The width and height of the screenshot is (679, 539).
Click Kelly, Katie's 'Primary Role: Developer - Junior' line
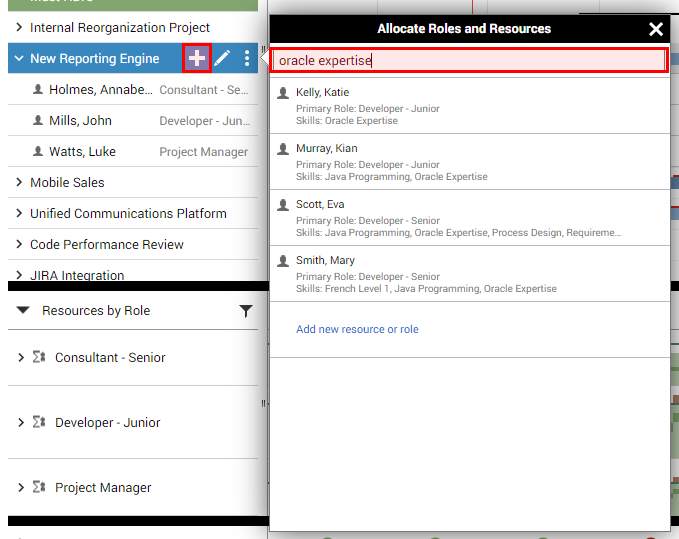368,109
